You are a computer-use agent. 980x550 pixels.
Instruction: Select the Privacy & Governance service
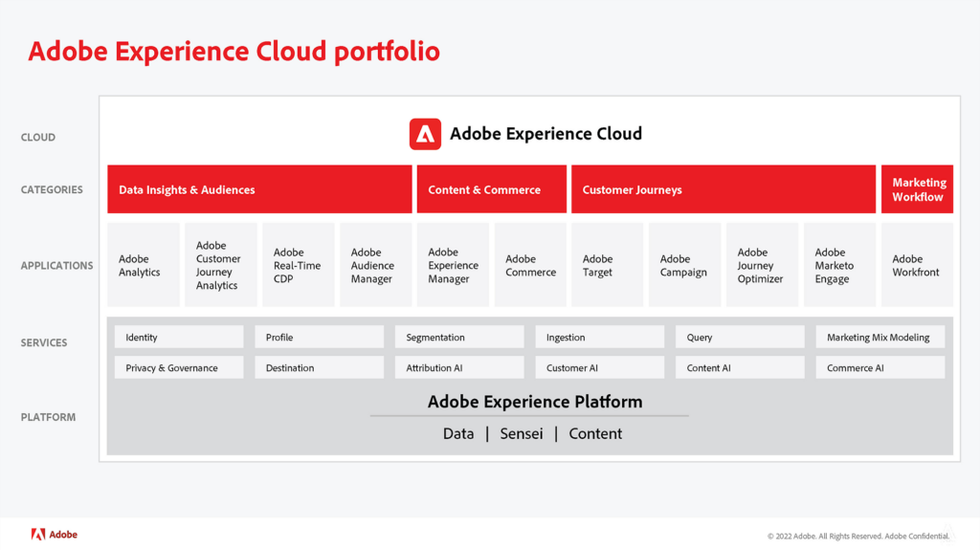[x=179, y=367]
